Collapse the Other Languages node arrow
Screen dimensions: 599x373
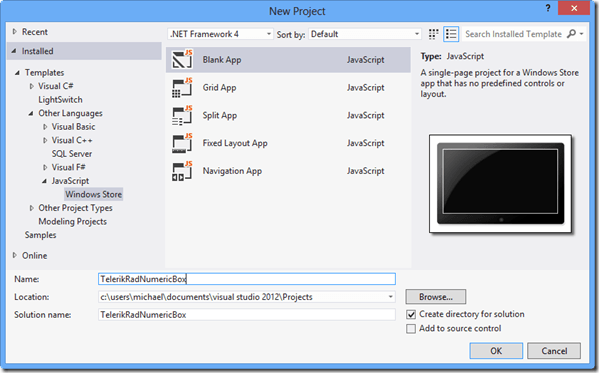(x=31, y=113)
